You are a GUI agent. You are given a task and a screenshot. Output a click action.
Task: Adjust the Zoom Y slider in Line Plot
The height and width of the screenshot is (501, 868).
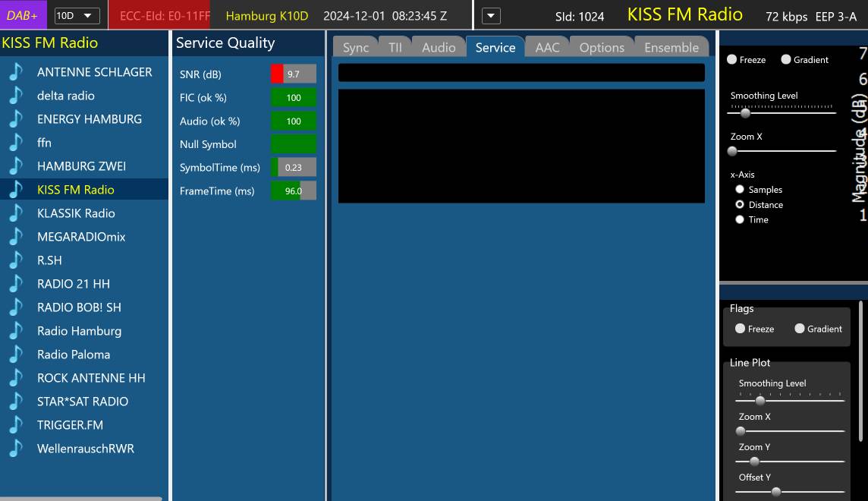(x=754, y=461)
